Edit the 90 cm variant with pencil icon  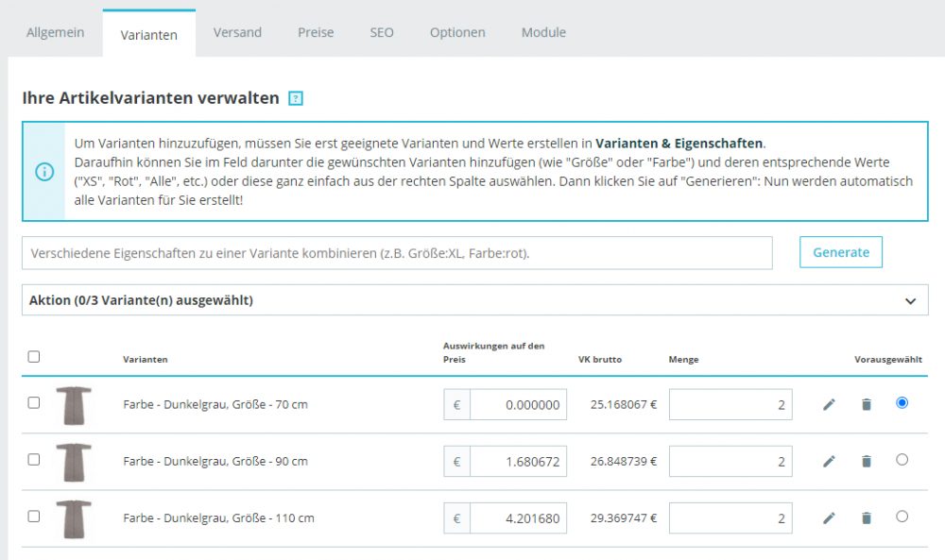point(829,461)
